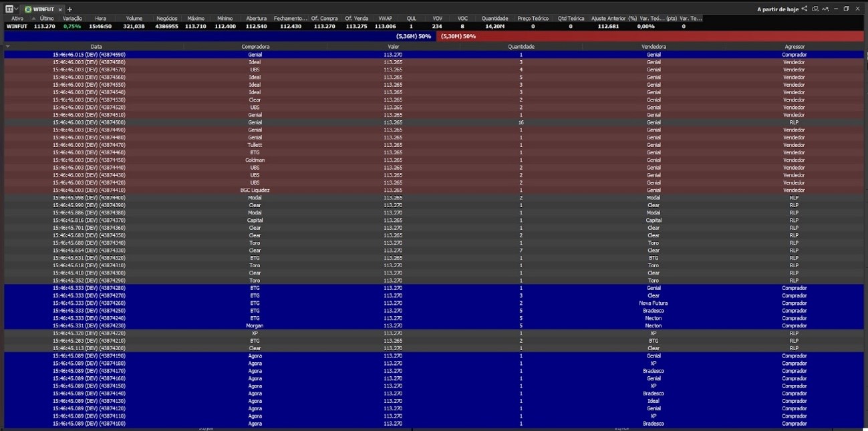
Task: Minimize the window with the minimize icon
Action: coord(836,9)
